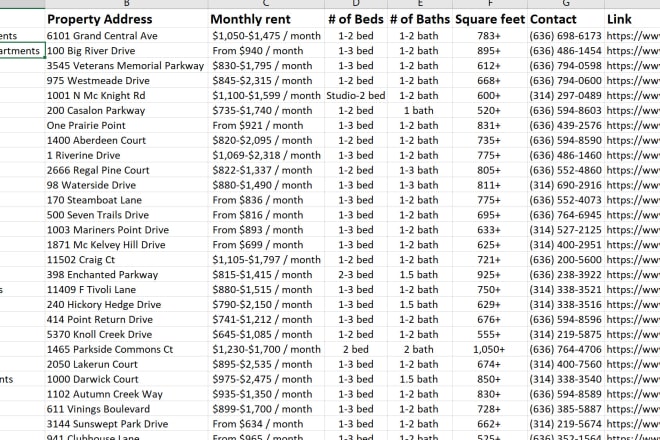Screen dimensions: 660x440
Task: Select cell 98 Waterside Drive
Action: 126,185
